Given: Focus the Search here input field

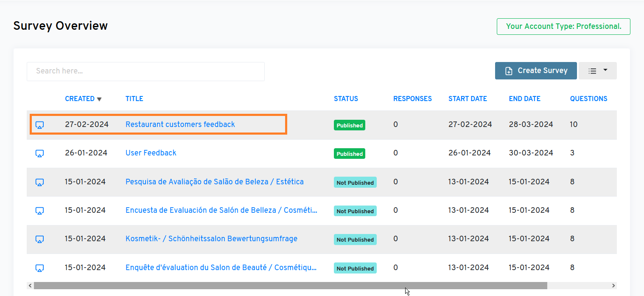Looking at the screenshot, I should point(146,71).
